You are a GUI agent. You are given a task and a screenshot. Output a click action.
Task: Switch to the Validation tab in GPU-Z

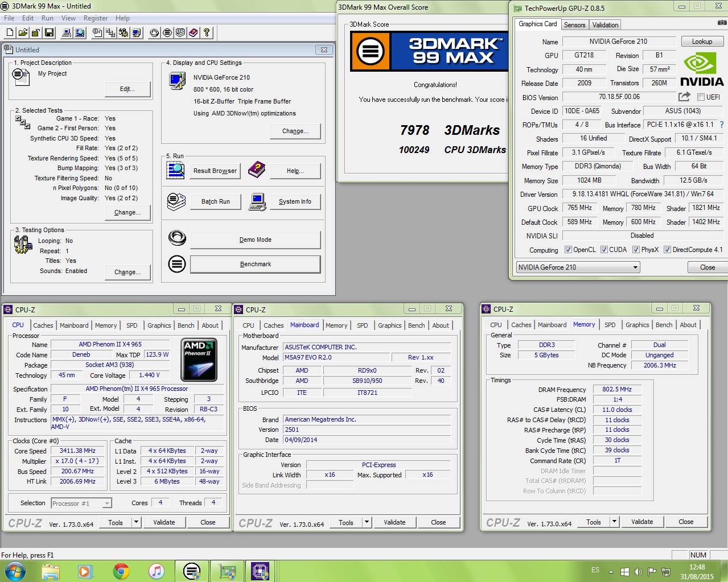pos(605,25)
